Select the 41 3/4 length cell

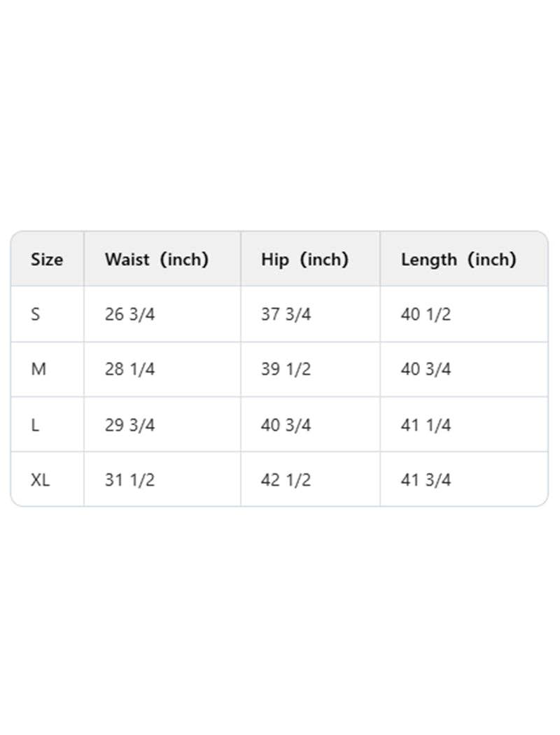[x=426, y=479]
